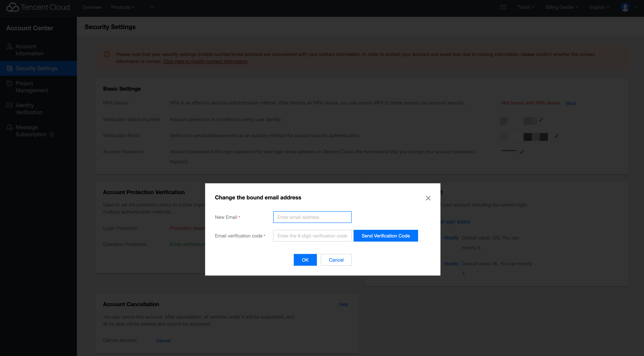644x356 pixels.
Task: Edit the verification email with the pencil icon
Action: point(557,136)
